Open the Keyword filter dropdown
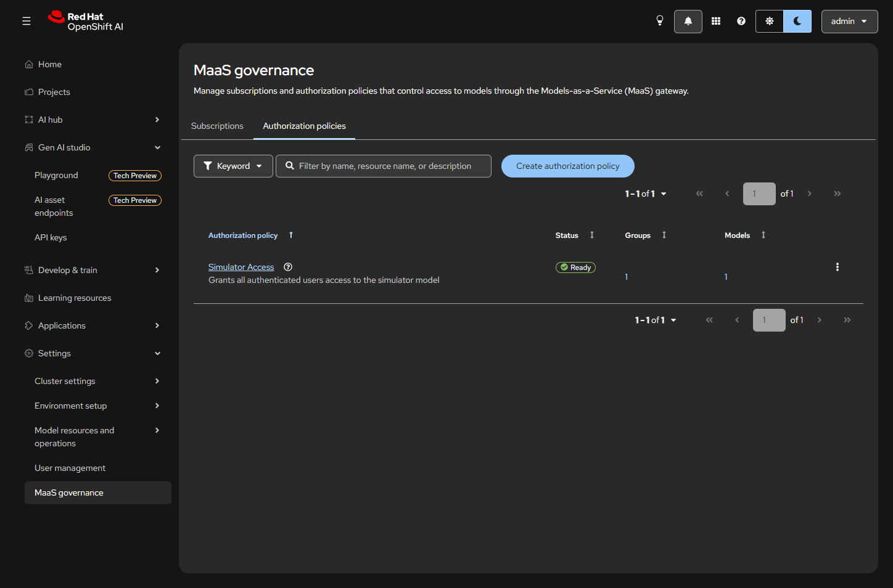The image size is (893, 588). point(233,166)
